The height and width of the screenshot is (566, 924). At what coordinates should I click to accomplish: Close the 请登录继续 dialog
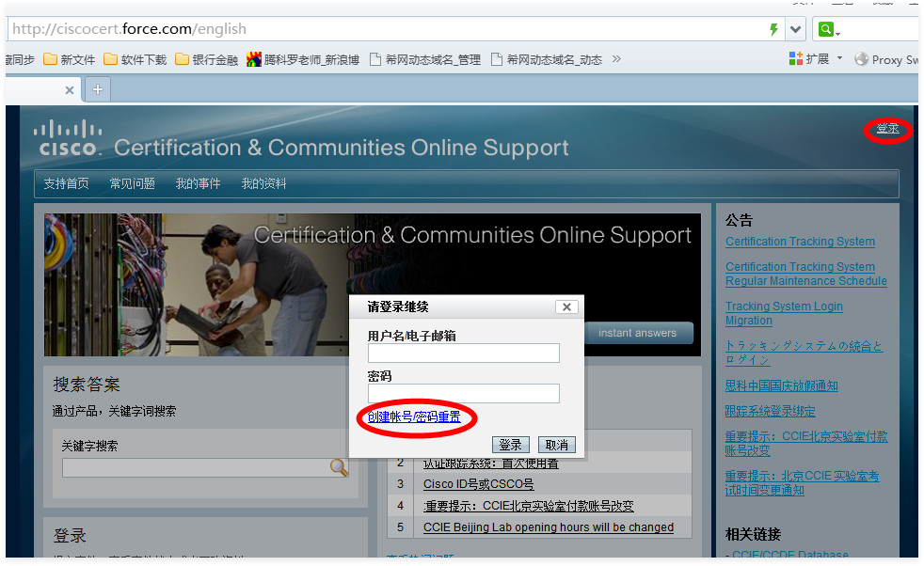tap(566, 307)
